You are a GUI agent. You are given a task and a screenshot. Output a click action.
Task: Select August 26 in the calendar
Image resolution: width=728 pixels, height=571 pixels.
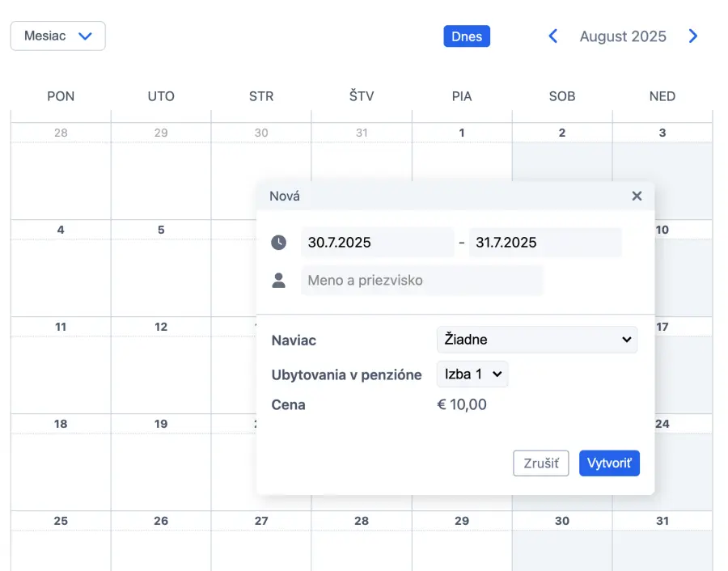(x=161, y=546)
